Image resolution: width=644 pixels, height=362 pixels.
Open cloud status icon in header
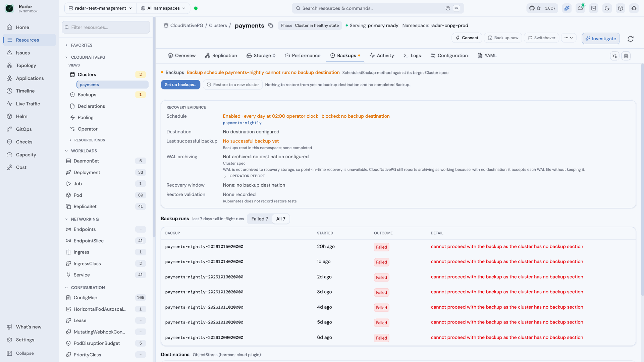(580, 8)
